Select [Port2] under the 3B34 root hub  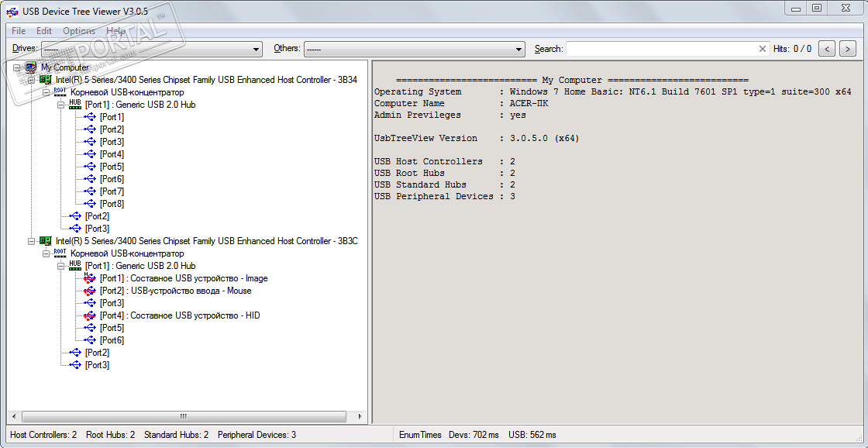98,216
